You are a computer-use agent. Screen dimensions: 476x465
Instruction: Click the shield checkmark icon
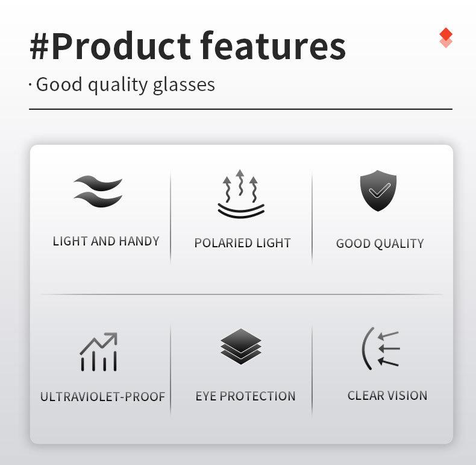(x=378, y=191)
